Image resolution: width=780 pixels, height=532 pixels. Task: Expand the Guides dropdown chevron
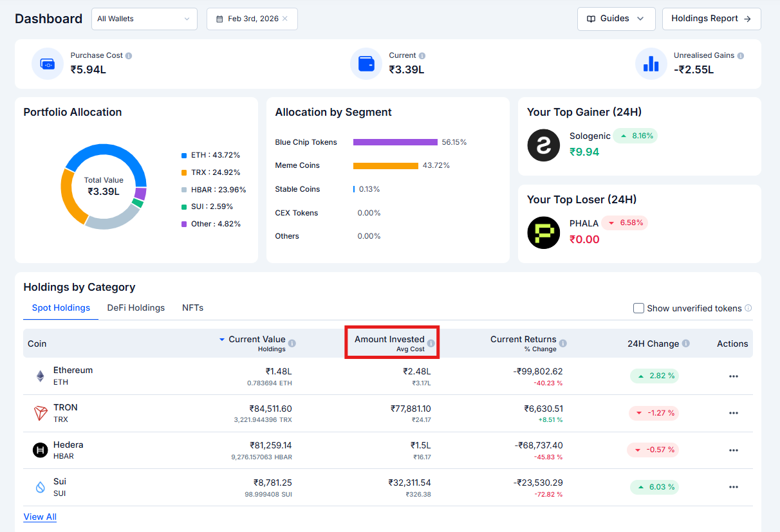[640, 19]
